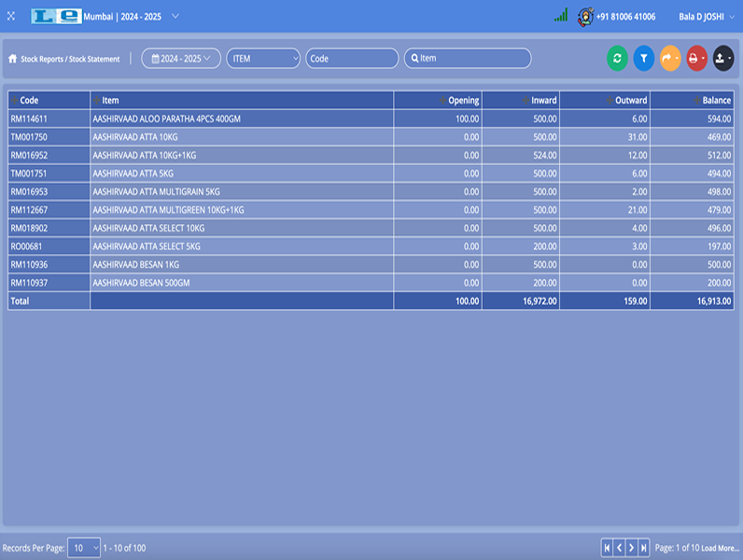Open the black export upload button
743x560 pixels.
(723, 58)
